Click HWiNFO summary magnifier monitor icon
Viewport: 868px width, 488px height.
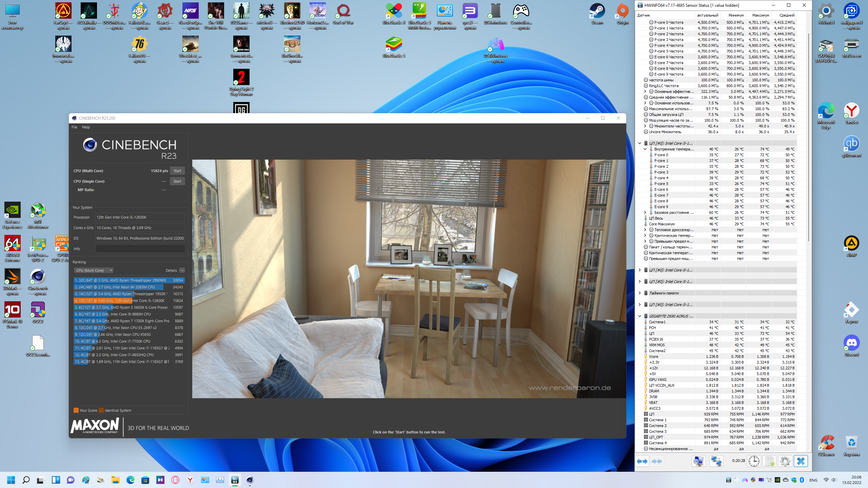tap(698, 461)
